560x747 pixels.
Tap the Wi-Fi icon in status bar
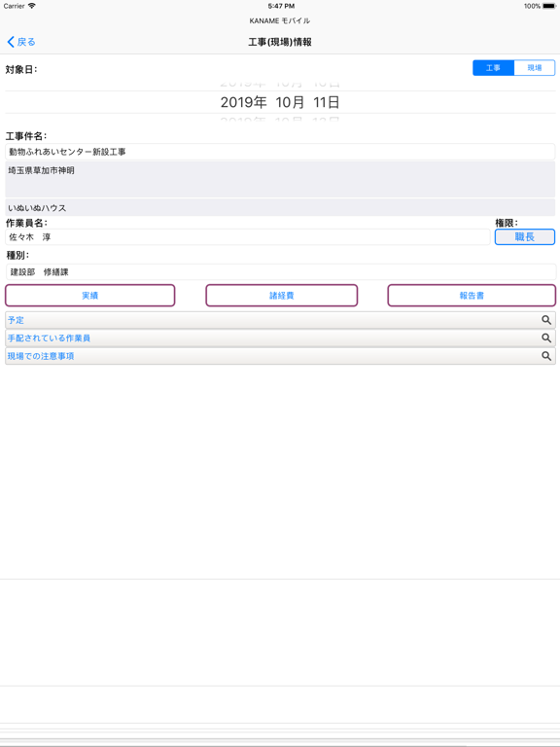[x=32, y=6]
